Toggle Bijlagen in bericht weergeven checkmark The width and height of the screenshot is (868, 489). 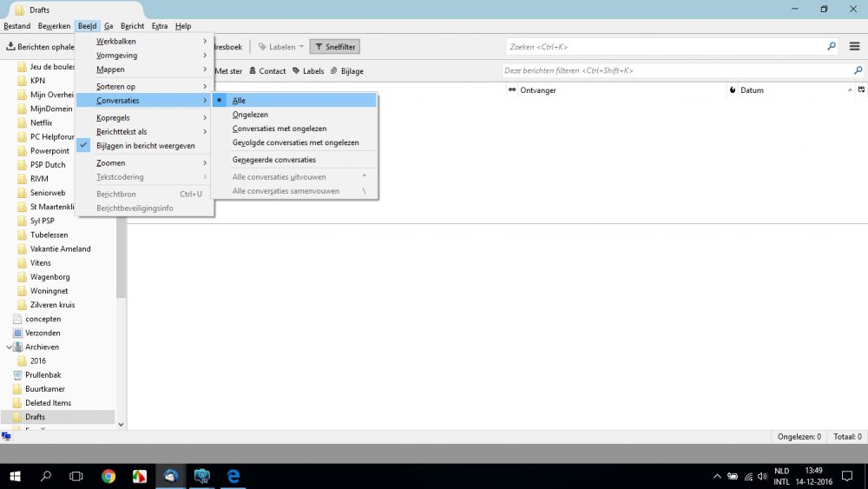[145, 146]
